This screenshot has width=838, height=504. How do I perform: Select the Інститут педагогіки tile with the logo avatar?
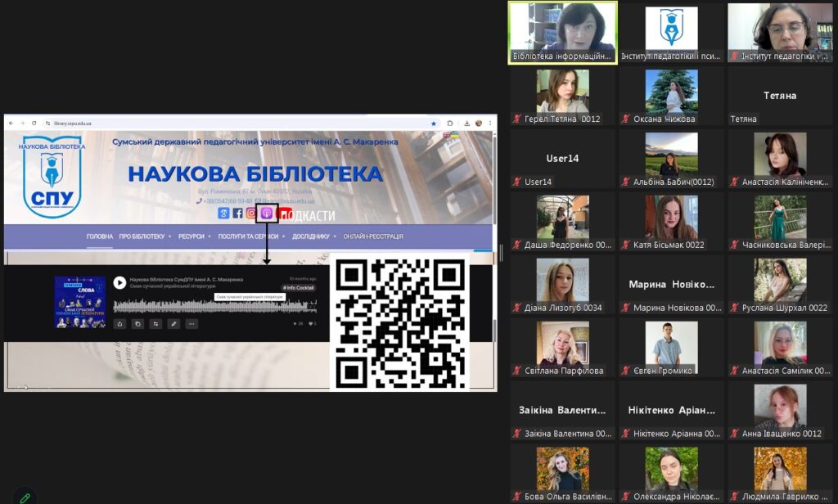(x=671, y=33)
